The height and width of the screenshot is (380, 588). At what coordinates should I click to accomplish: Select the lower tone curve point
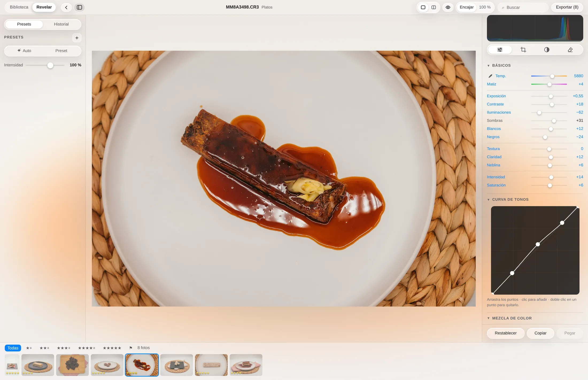click(x=512, y=273)
